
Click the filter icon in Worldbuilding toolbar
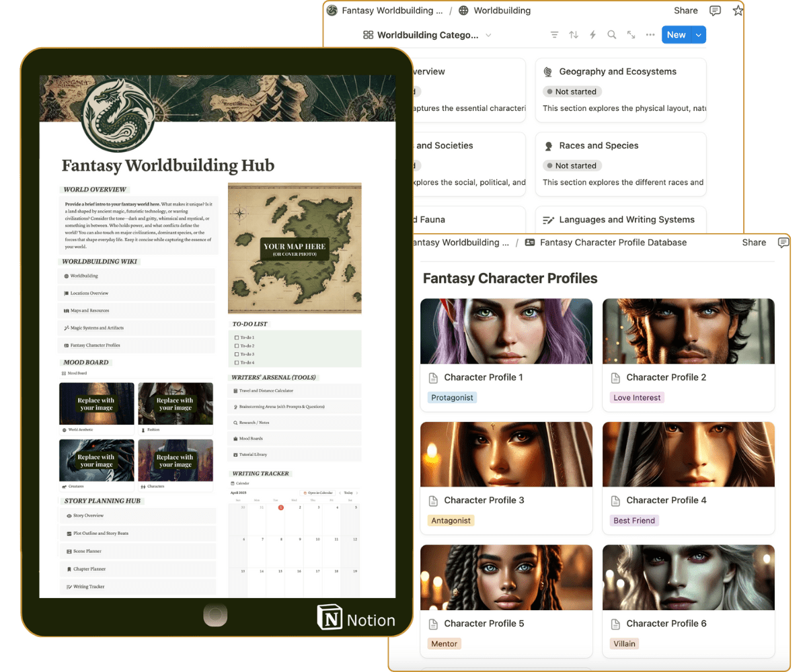[554, 35]
